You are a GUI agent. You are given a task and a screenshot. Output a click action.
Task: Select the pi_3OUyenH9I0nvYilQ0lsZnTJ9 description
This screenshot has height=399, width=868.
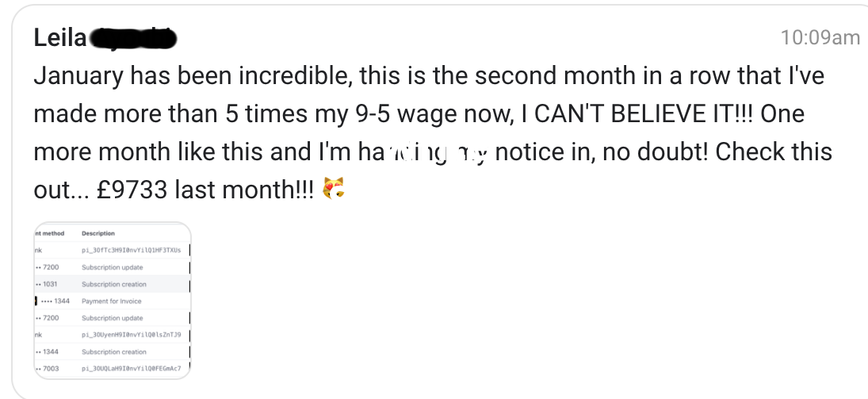pos(132,335)
